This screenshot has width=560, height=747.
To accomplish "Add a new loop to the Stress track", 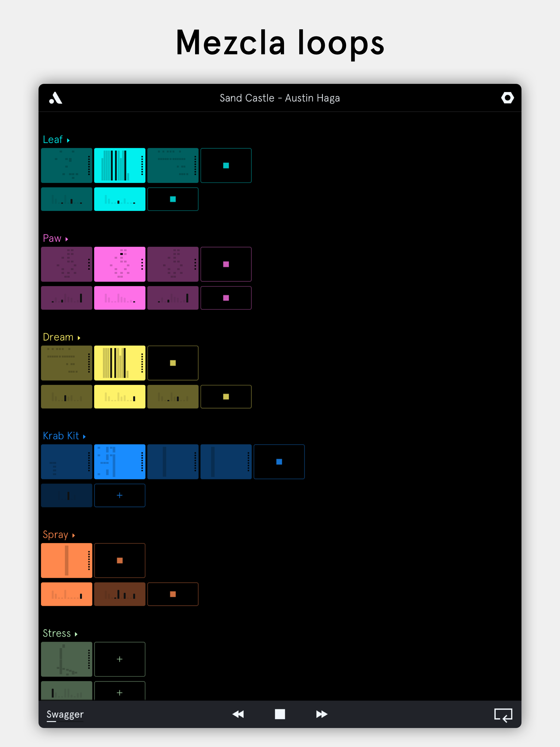I will tap(119, 659).
